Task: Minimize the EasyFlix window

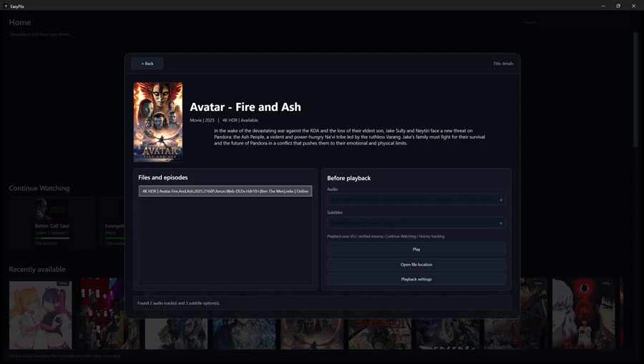Action: [603, 6]
